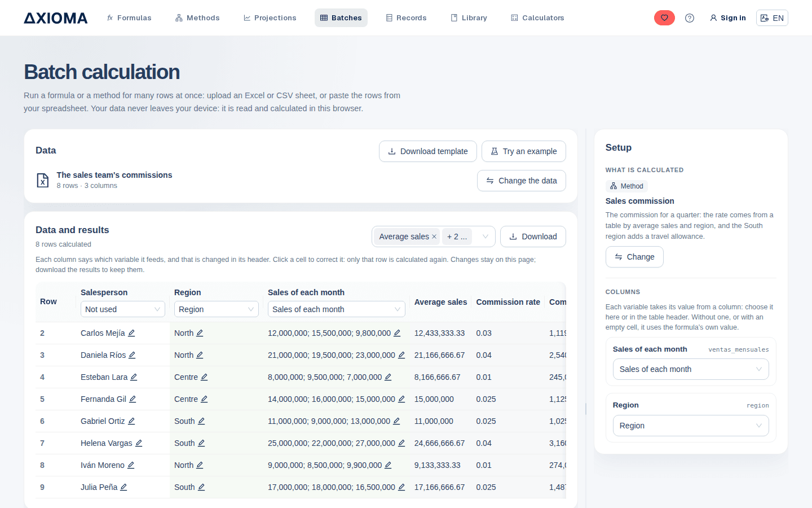Click the red heart favorite icon
The image size is (812, 508).
(664, 18)
